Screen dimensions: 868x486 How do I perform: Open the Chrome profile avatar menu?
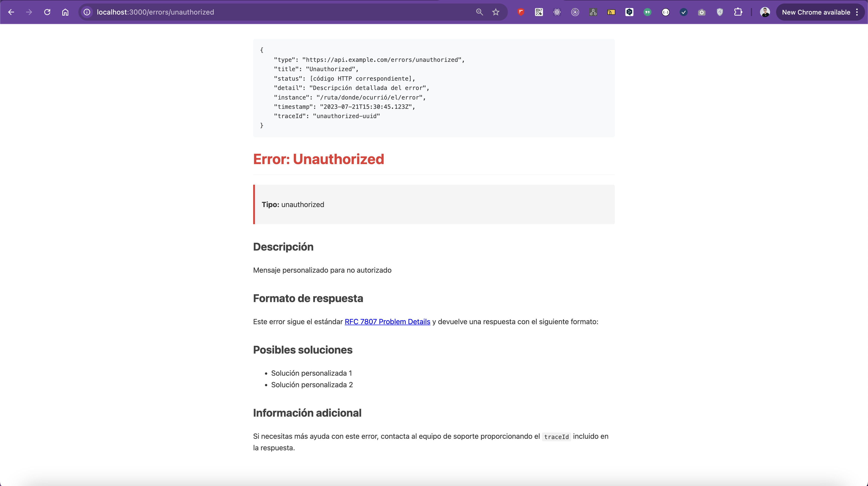(x=765, y=12)
